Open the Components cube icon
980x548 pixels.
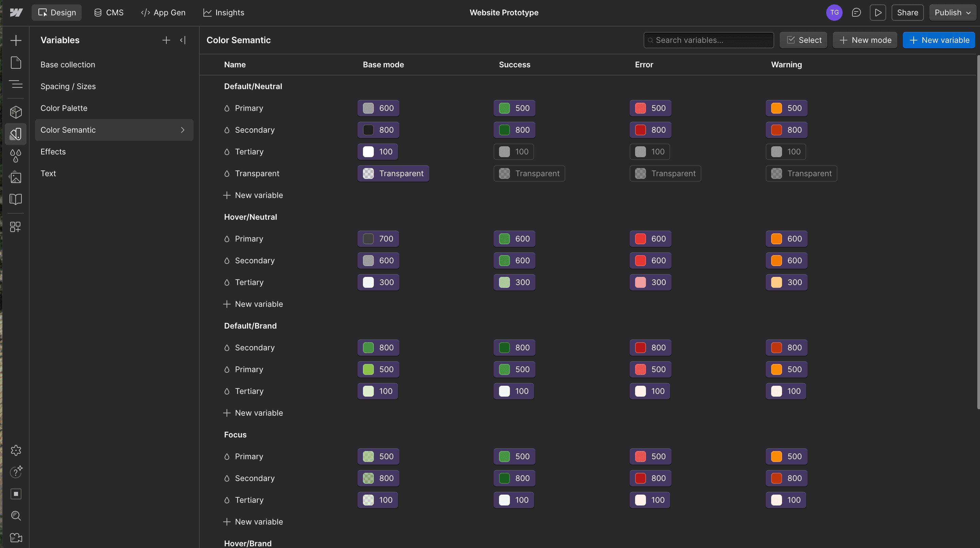click(x=16, y=112)
